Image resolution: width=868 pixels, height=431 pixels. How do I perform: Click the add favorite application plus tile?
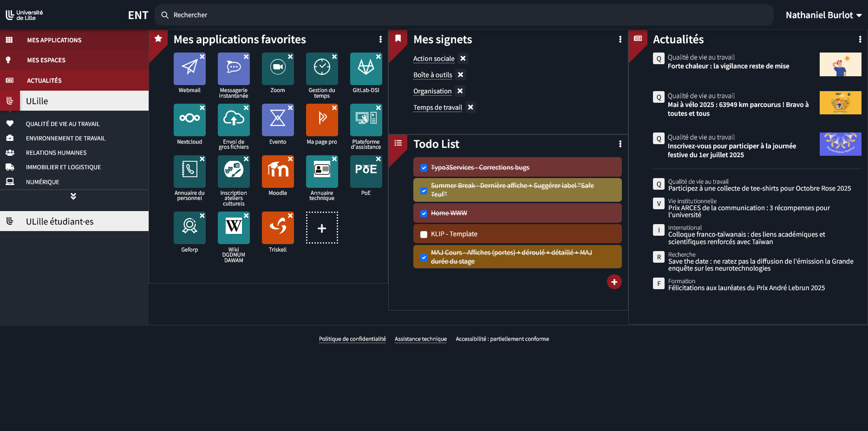322,228
